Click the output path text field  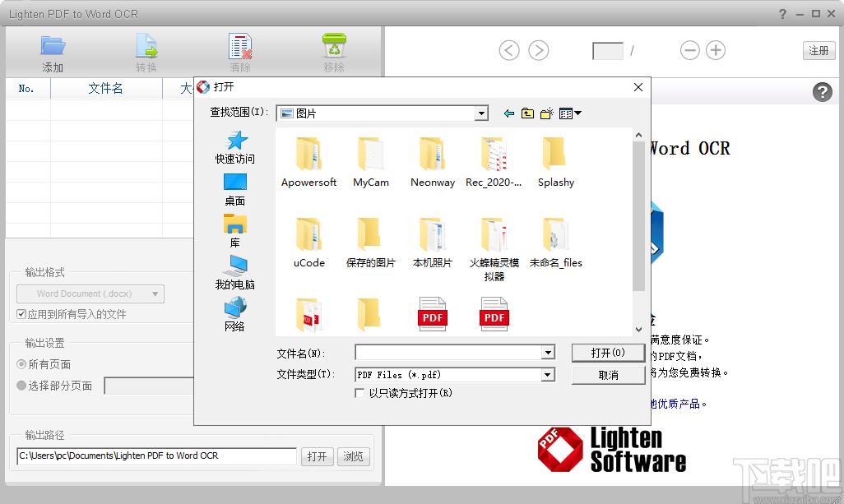tap(156, 456)
